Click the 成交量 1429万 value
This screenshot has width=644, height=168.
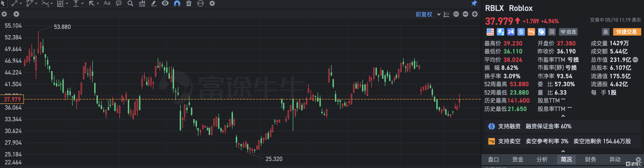tap(619, 43)
